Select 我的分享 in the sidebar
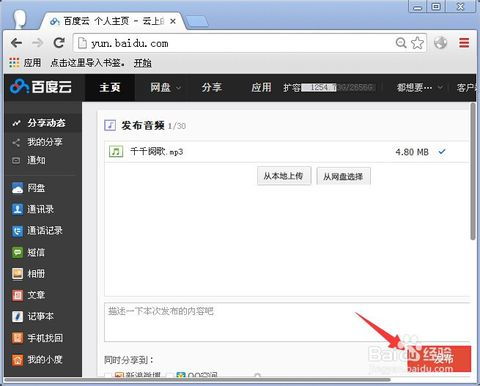 [45, 142]
